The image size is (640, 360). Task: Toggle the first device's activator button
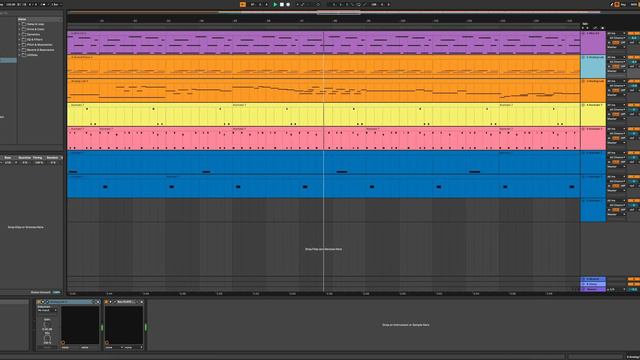click(x=38, y=302)
